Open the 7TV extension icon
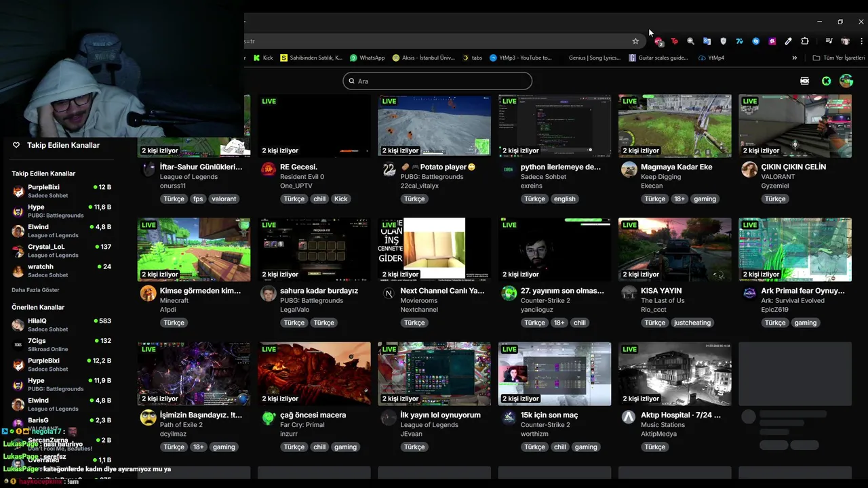868x488 pixels. coord(739,41)
